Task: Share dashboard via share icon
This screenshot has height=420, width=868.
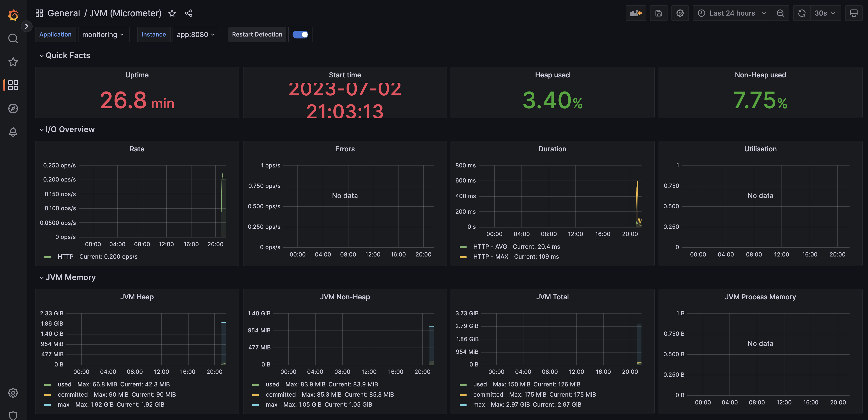Action: 188,13
